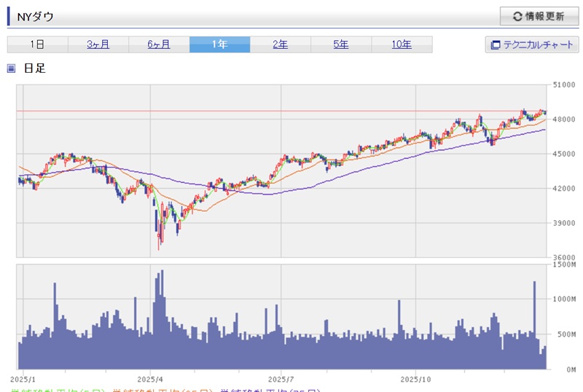Viewport: 583px width, 392px height.
Task: Click the 2025/7 date axis label
Action: coord(281,380)
